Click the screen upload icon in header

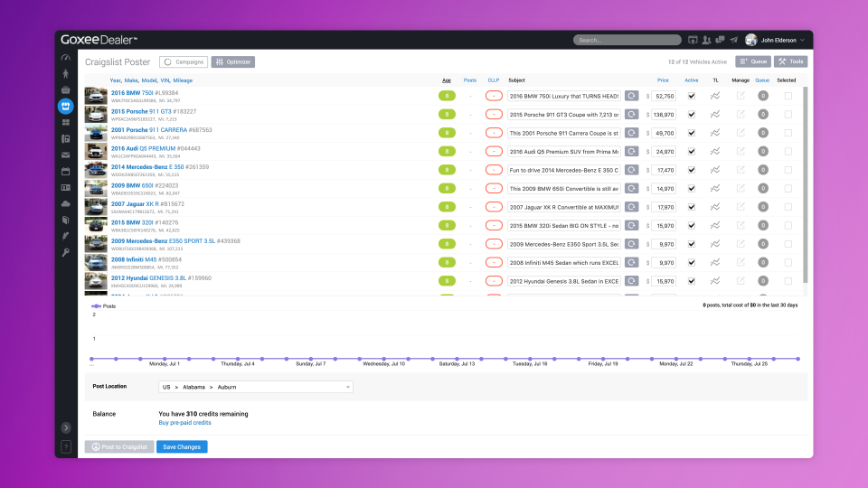[x=693, y=40]
